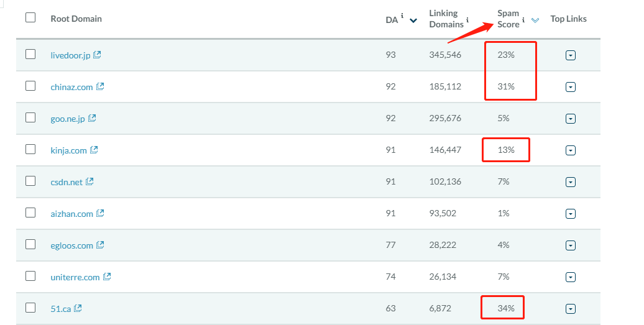Expand Top Links for egloos.com
The image size is (644, 325).
[571, 245]
